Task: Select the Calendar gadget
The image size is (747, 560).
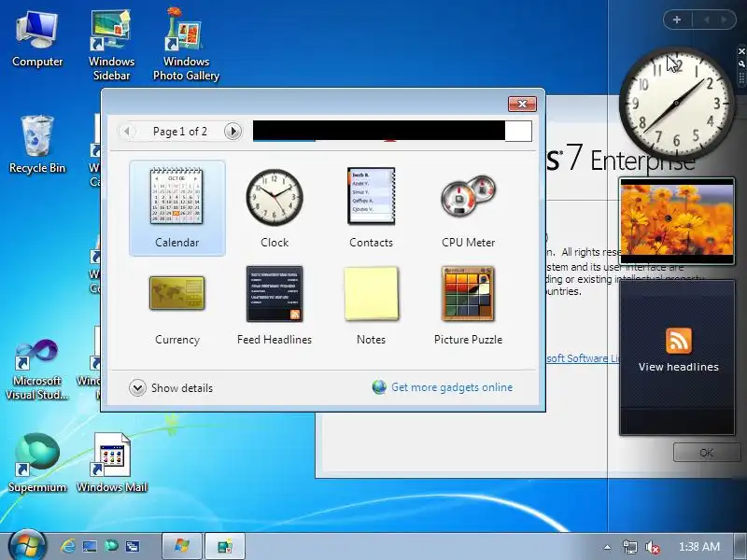Action: [176, 207]
